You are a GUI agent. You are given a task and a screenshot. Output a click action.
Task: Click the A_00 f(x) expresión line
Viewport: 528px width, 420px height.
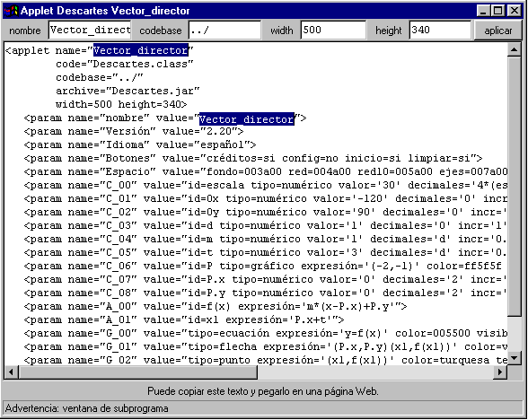pyautogui.click(x=216, y=307)
